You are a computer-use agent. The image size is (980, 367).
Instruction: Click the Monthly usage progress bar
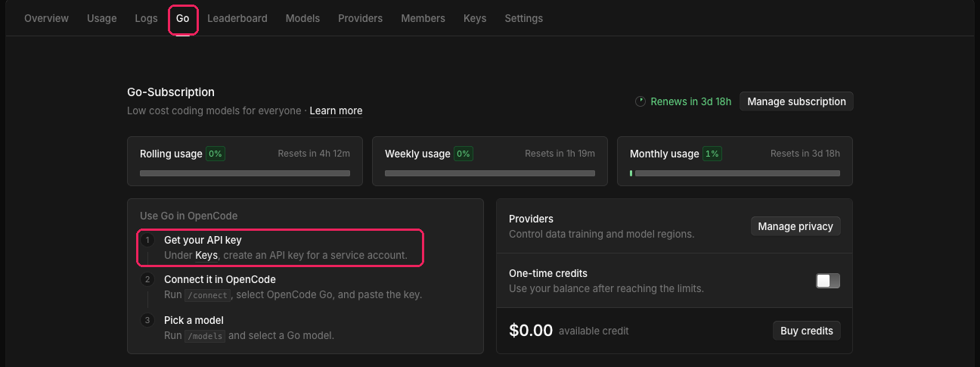pyautogui.click(x=735, y=173)
